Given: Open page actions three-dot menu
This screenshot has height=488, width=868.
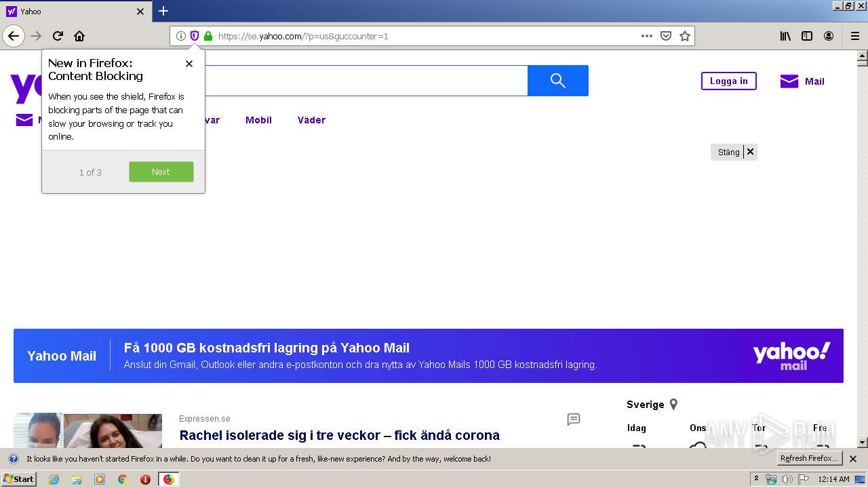Looking at the screenshot, I should tap(647, 36).
